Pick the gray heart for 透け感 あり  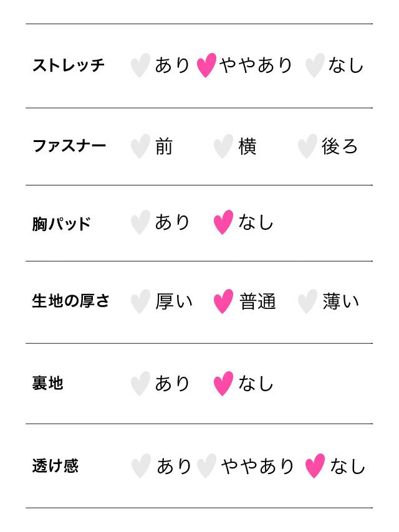tap(142, 466)
